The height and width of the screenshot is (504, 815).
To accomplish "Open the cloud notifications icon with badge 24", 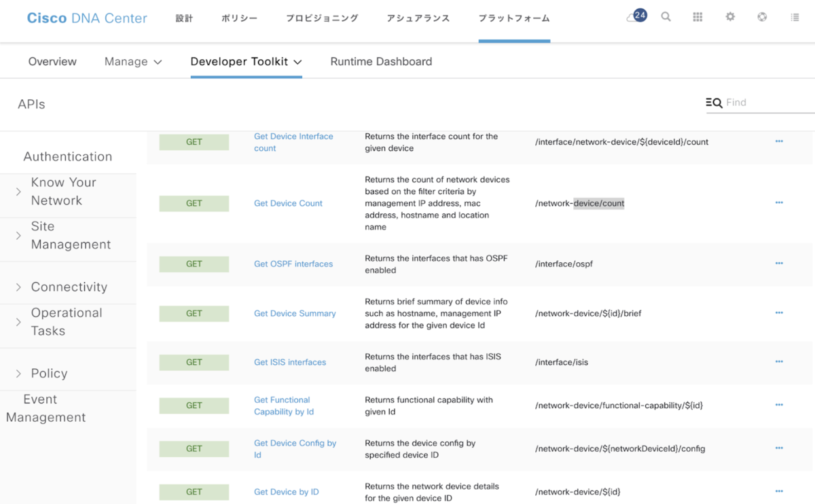I will (x=636, y=16).
